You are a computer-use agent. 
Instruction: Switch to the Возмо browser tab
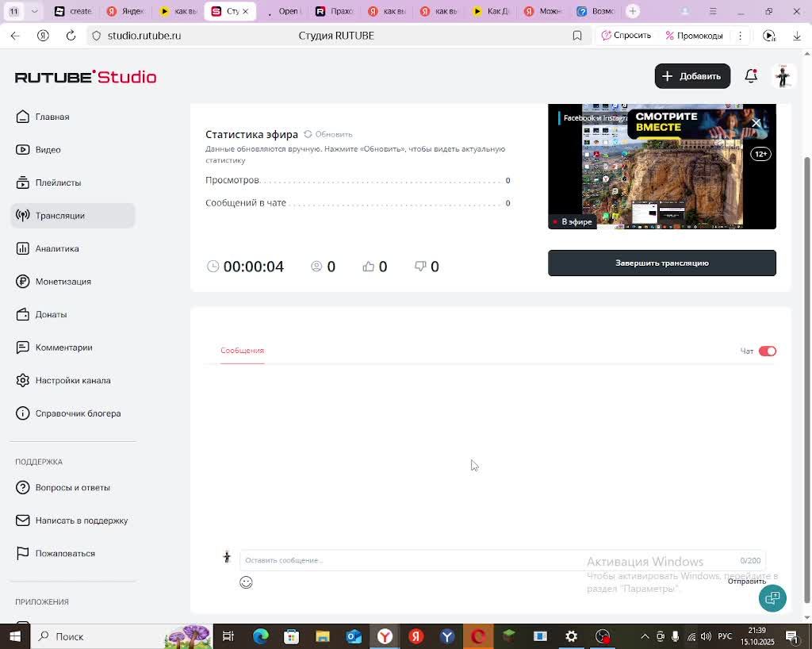[x=596, y=11]
